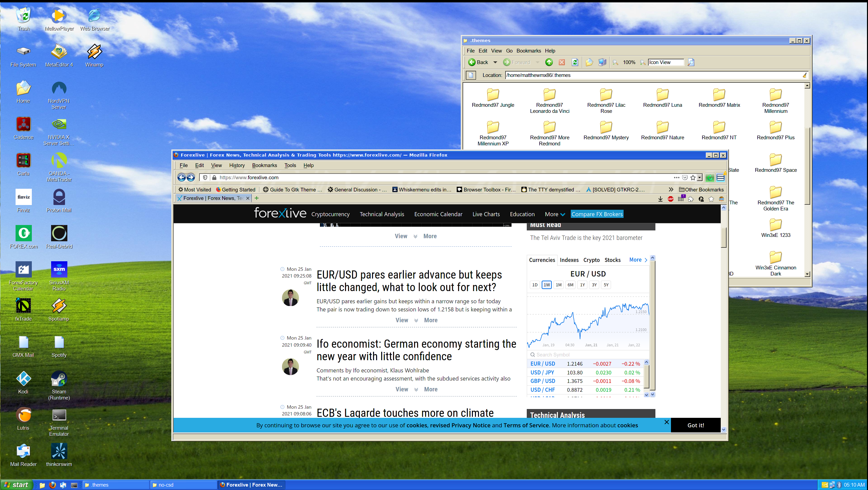The width and height of the screenshot is (868, 490).
Task: Click zoom out magnifier in file manager
Action: (615, 62)
